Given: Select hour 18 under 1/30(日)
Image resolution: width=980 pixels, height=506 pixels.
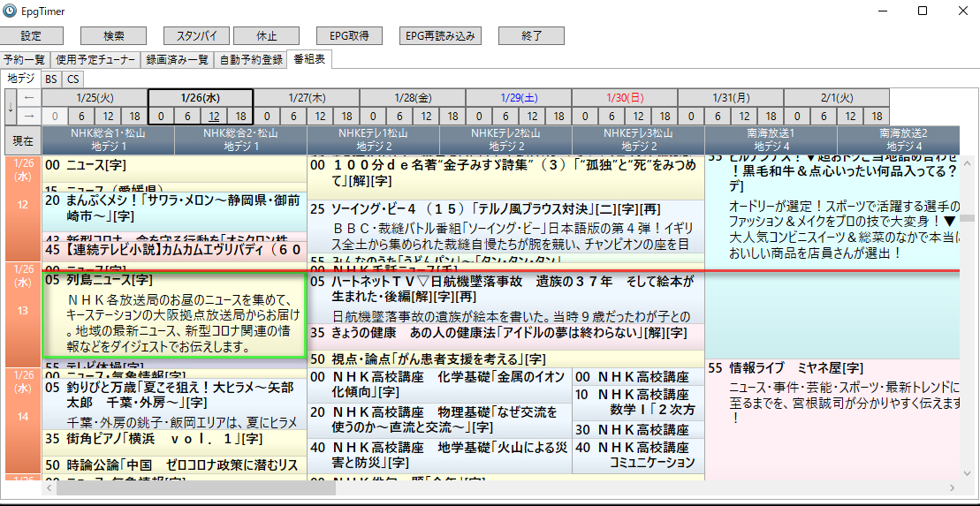Looking at the screenshot, I should (x=664, y=117).
